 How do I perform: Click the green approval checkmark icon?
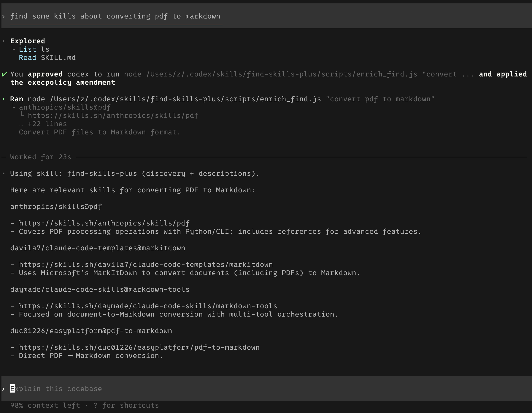(x=4, y=74)
